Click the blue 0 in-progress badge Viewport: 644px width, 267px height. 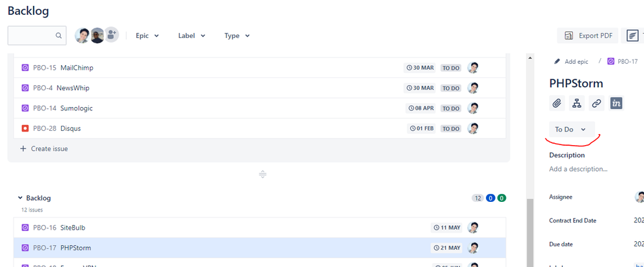click(490, 199)
